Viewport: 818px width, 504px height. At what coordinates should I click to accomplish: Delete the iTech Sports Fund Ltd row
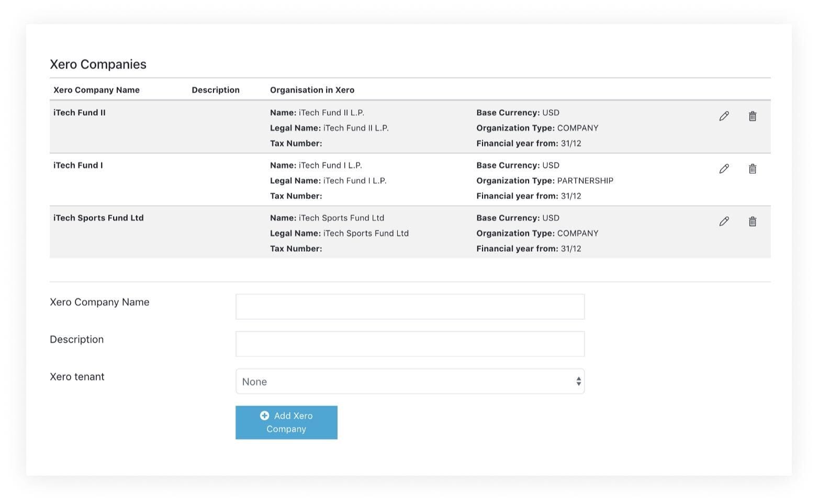[752, 221]
